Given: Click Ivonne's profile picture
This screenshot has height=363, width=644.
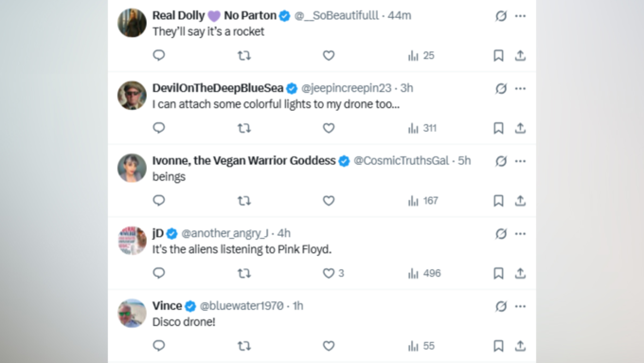Looking at the screenshot, I should pos(132,168).
